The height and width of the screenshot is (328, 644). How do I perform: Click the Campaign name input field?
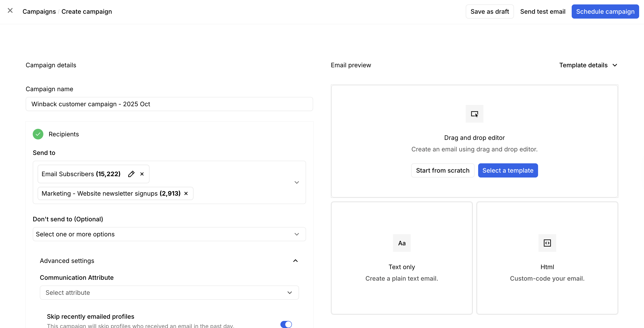169,104
